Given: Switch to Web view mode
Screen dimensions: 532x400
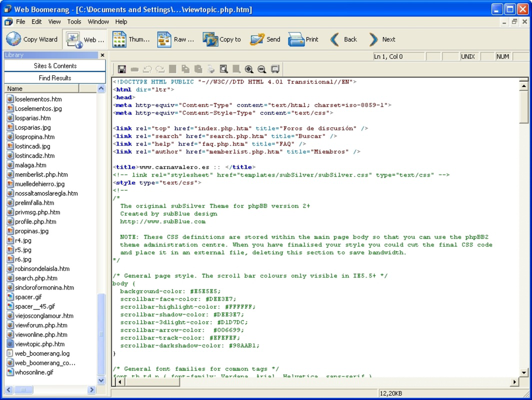Looking at the screenshot, I should pyautogui.click(x=85, y=39).
